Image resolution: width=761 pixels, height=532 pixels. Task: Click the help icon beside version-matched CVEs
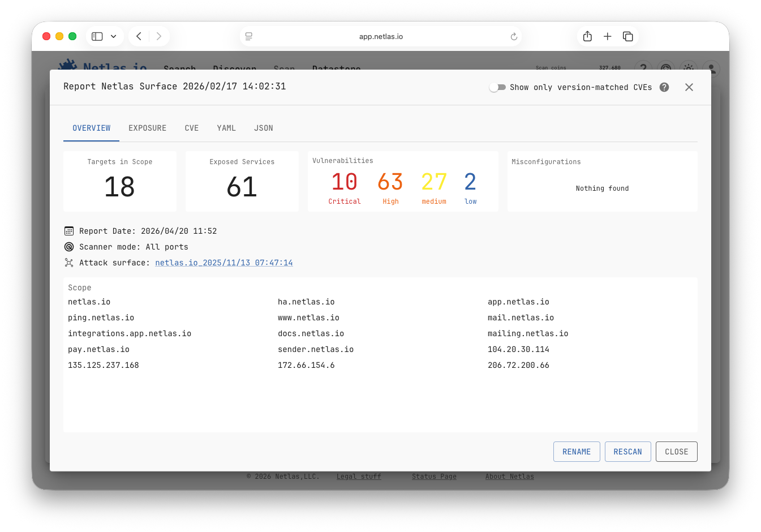point(664,87)
